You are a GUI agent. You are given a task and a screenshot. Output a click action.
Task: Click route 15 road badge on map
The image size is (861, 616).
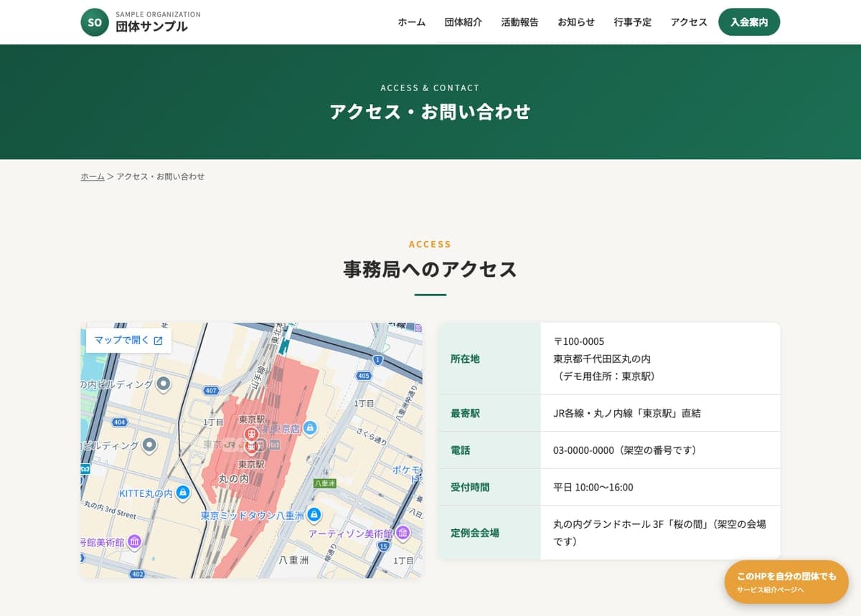(384, 546)
